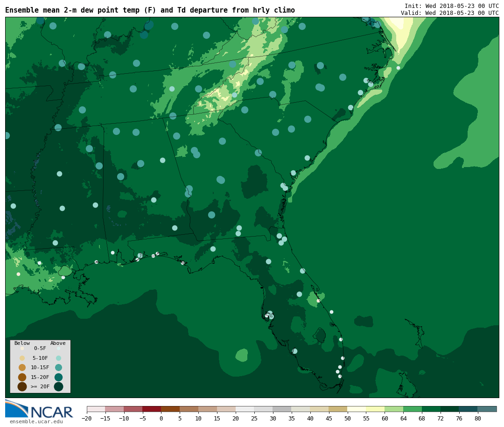Select the Above 5-10F light teal legend circle
The image size is (504, 427).
pyautogui.click(x=58, y=358)
